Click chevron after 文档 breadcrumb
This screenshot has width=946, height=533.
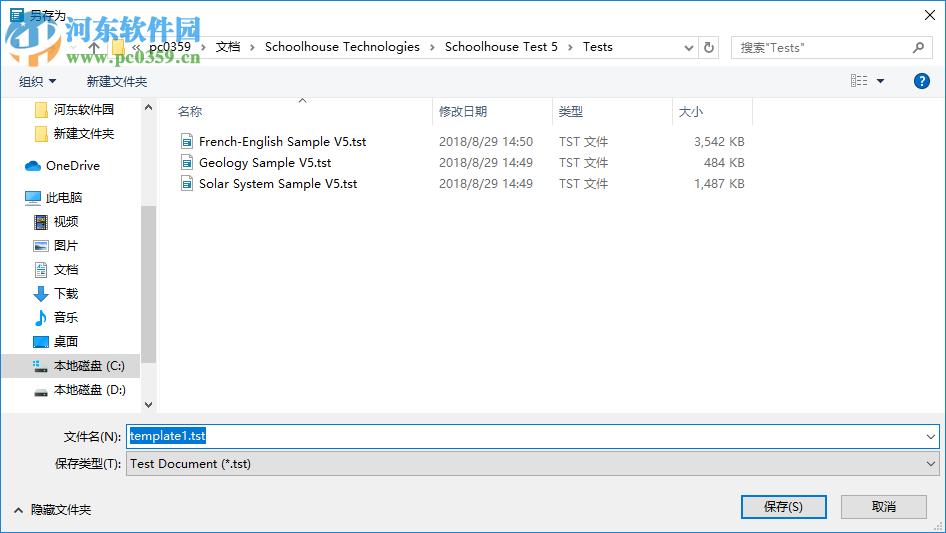[252, 47]
